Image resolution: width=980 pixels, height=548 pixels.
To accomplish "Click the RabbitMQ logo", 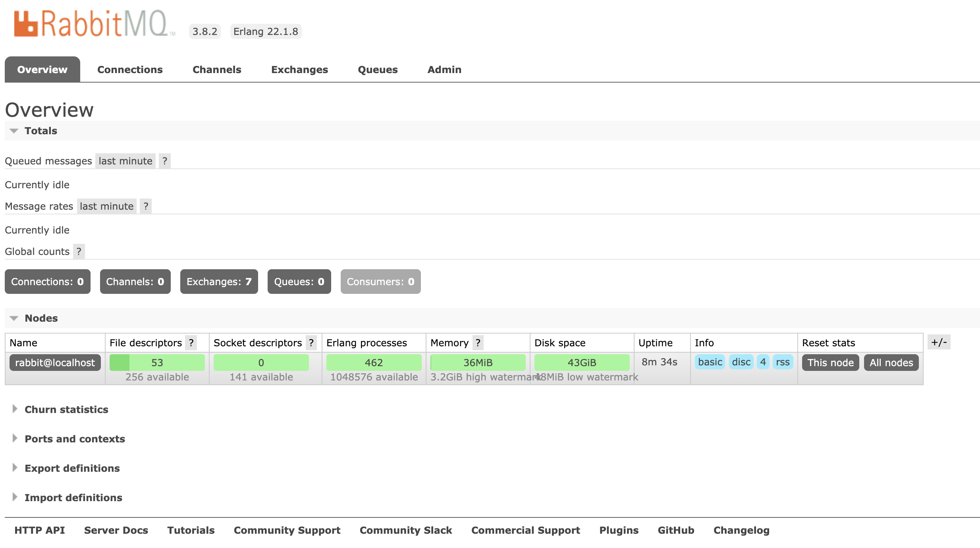I will (95, 24).
